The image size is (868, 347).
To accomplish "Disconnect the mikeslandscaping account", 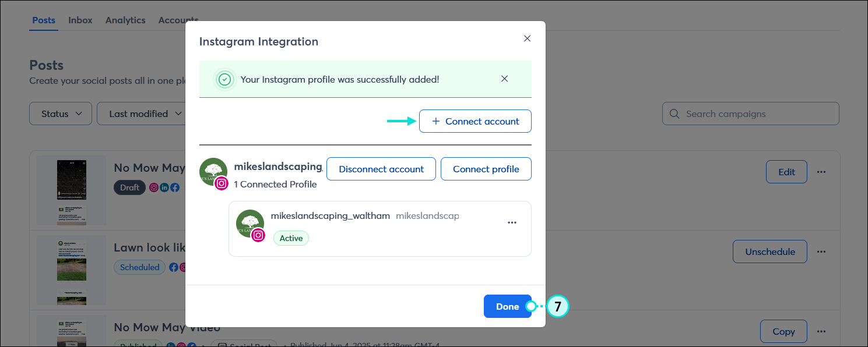I will pos(381,169).
